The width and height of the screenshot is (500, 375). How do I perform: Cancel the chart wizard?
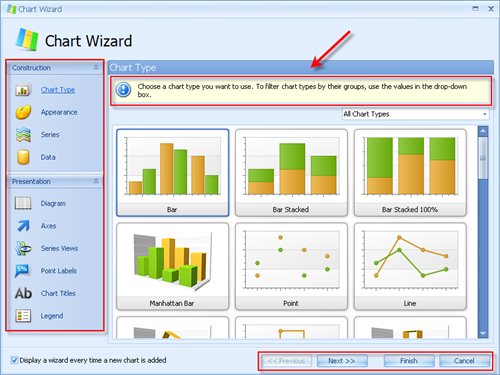[464, 361]
